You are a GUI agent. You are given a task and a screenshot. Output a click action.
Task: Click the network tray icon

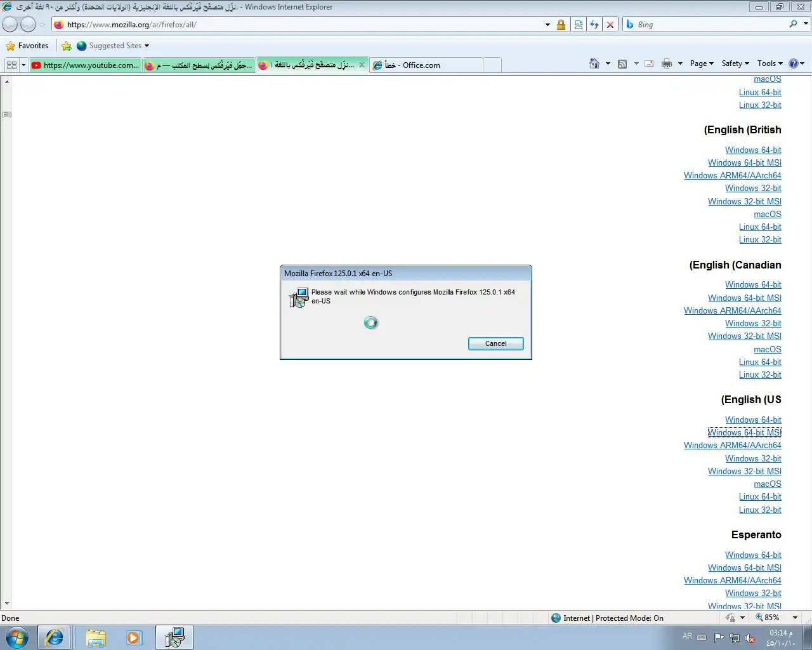pos(734,638)
